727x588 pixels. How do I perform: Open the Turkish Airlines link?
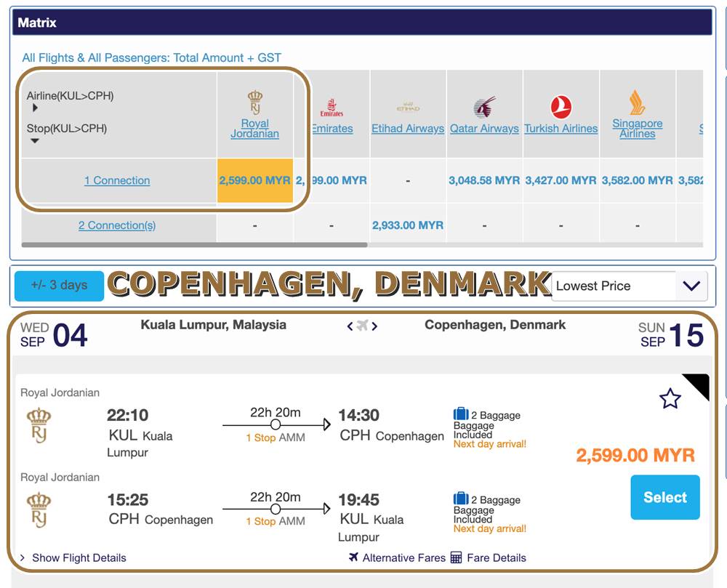coord(561,129)
